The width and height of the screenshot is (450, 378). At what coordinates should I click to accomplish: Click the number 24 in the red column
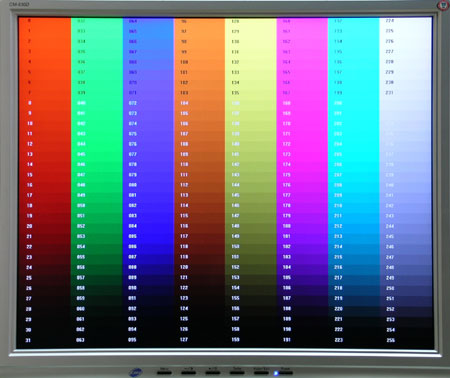pyautogui.click(x=29, y=267)
